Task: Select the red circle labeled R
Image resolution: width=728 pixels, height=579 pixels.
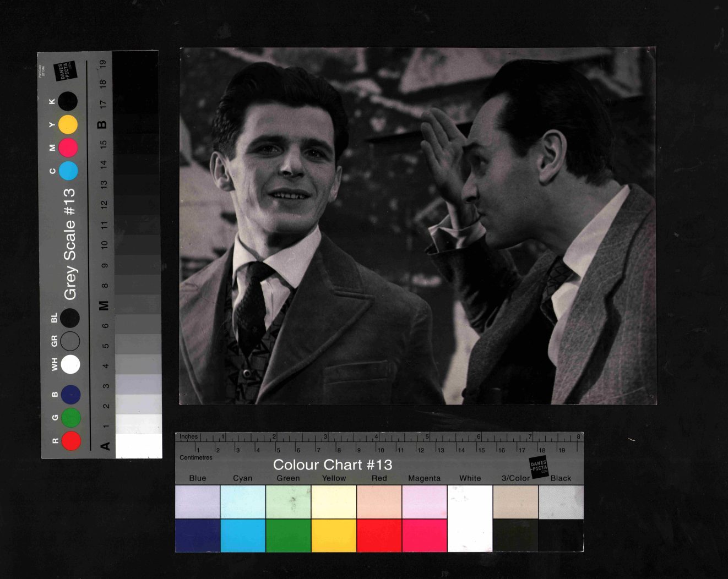Action: pos(71,441)
